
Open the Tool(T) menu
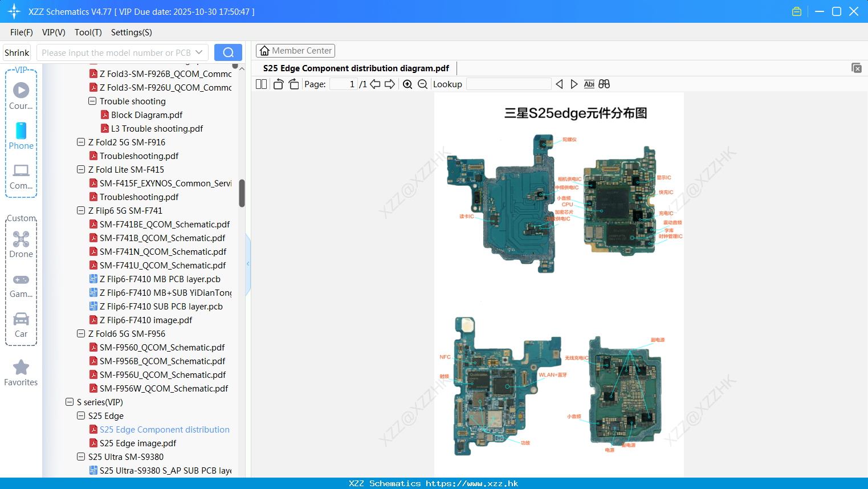(x=88, y=32)
